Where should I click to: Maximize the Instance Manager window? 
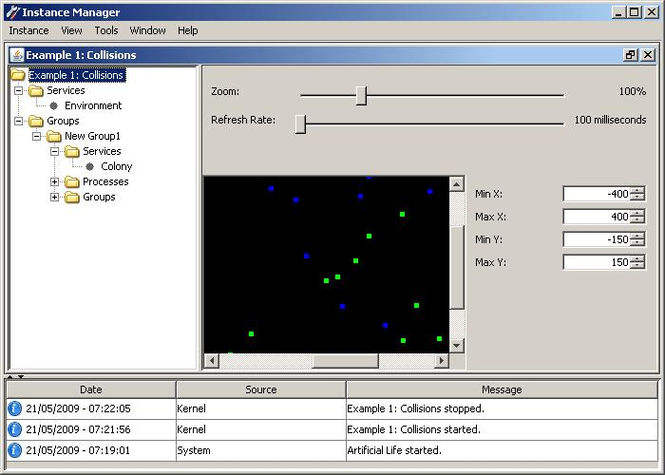(634, 12)
